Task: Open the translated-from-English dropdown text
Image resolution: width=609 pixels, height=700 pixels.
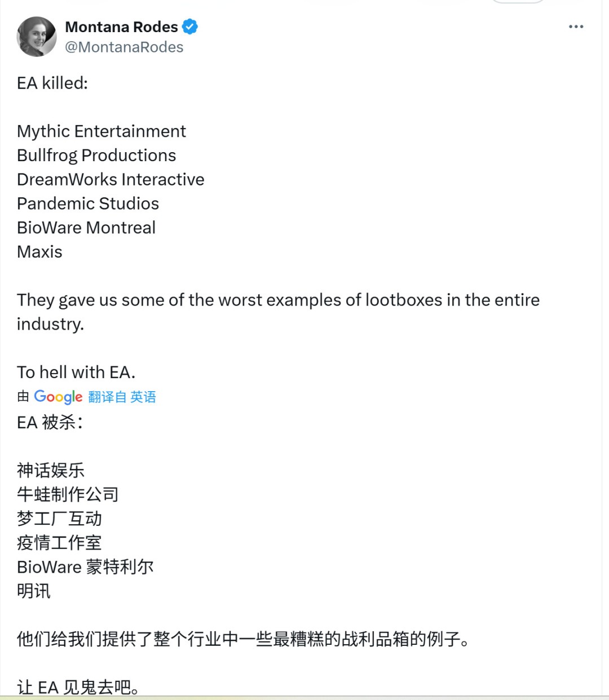Action: click(x=122, y=397)
